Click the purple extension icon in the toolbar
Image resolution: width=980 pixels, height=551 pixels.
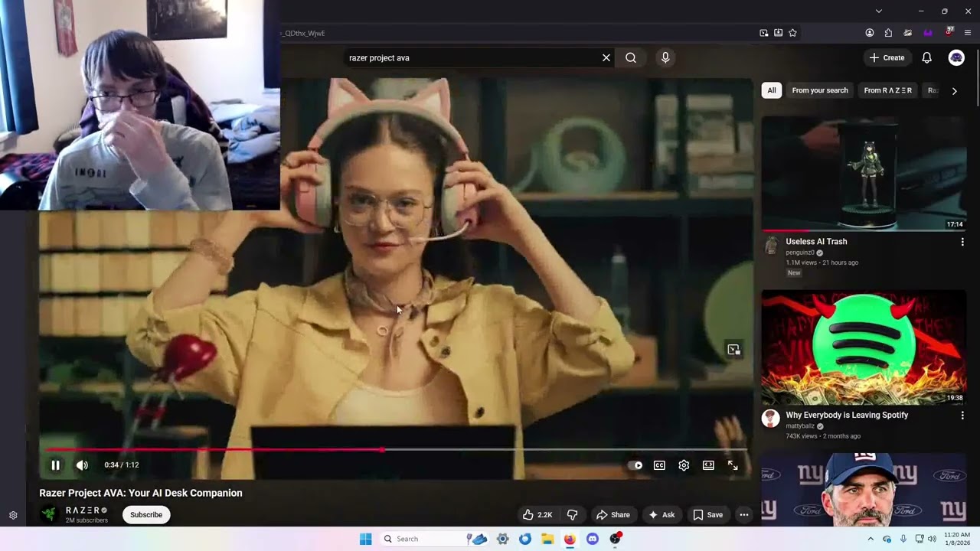(928, 33)
